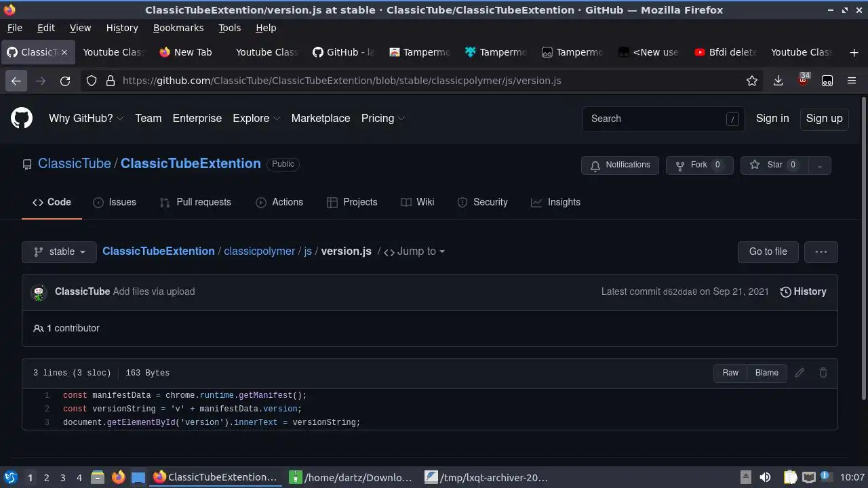Click the volume speaker tray icon
The image size is (868, 488).
(765, 477)
